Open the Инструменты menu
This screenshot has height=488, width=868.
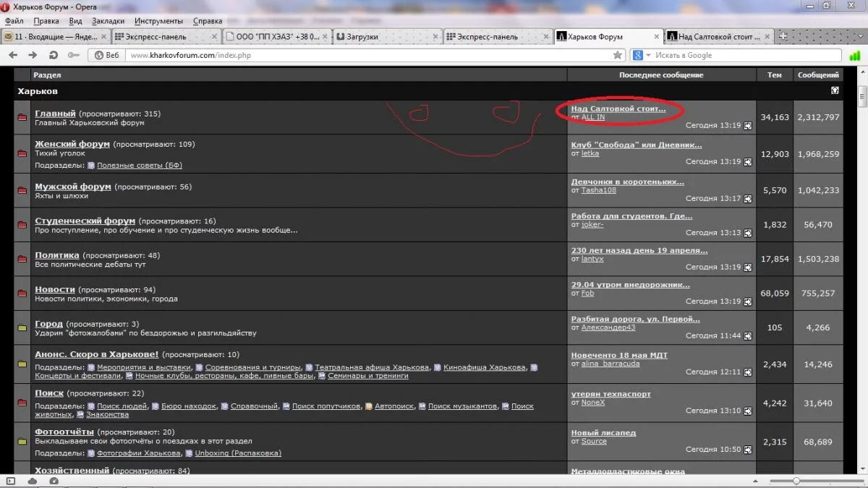pyautogui.click(x=158, y=21)
